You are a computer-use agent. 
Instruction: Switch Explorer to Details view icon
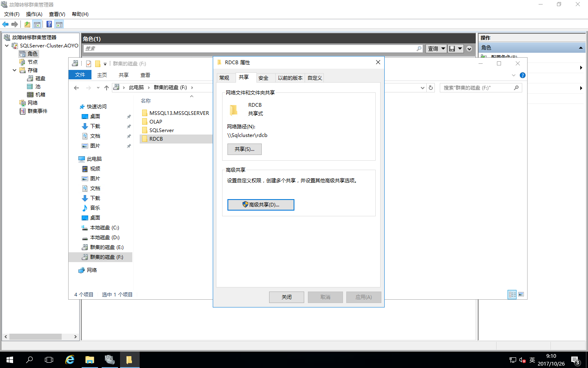point(512,294)
